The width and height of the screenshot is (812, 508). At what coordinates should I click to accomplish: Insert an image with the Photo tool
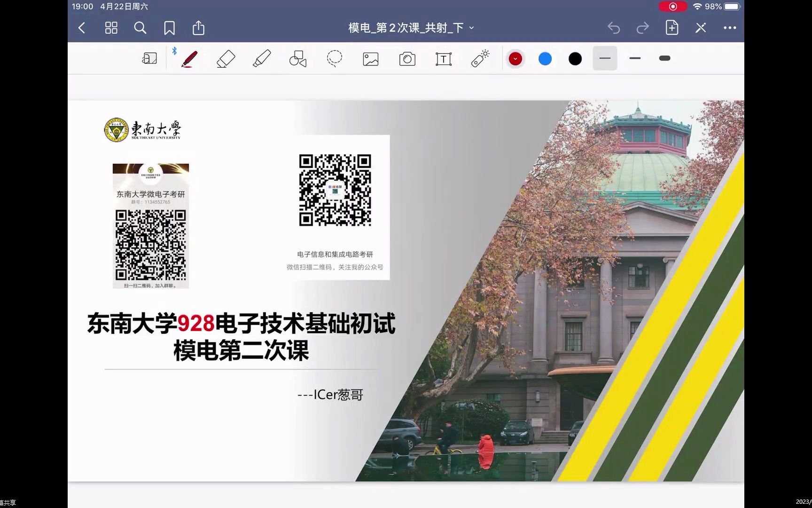pyautogui.click(x=370, y=58)
